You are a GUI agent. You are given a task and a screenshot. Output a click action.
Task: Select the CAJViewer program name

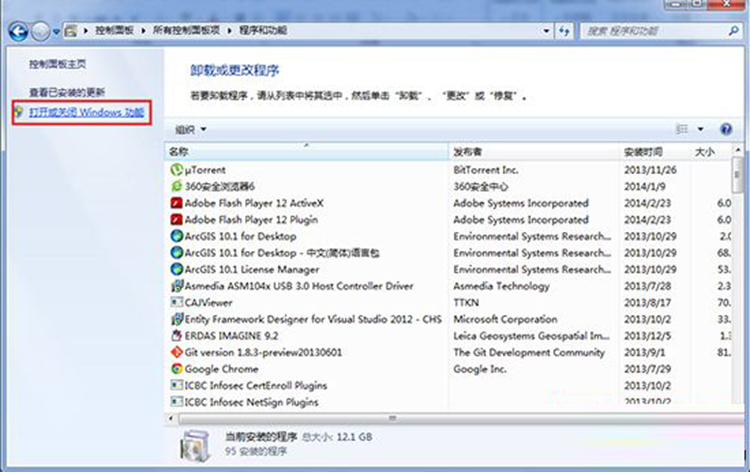[208, 303]
